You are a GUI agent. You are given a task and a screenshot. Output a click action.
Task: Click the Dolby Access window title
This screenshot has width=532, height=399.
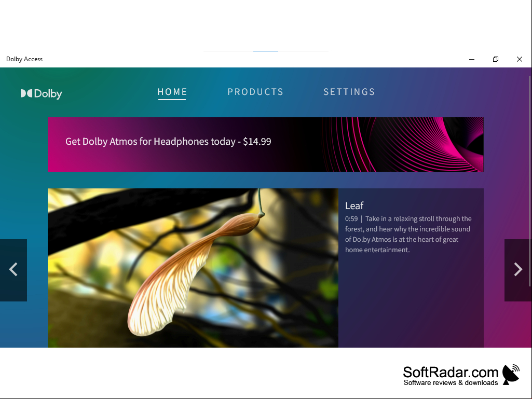[x=24, y=59]
